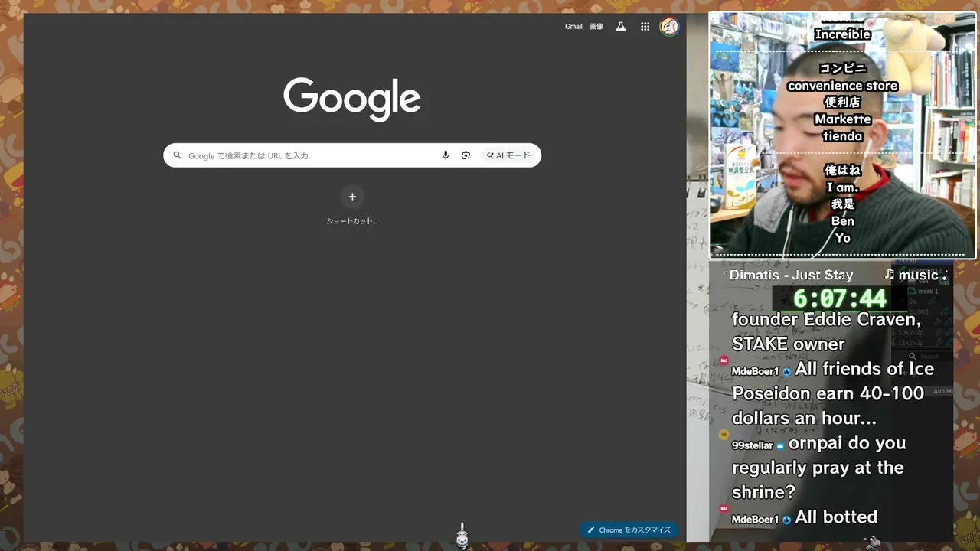Click the magnifier icon in search box
980x551 pixels.
(177, 155)
